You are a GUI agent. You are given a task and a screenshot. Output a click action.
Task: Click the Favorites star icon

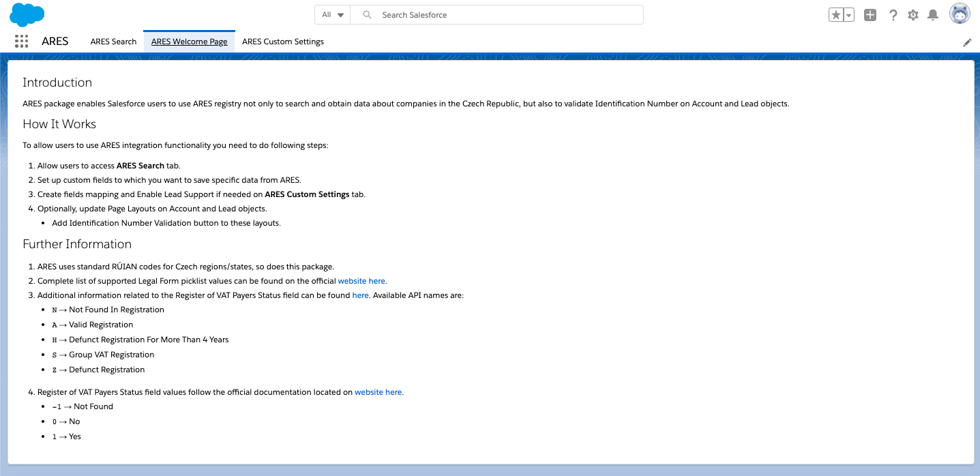point(835,15)
